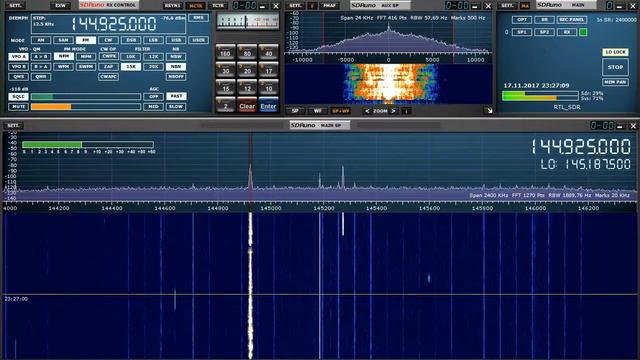Set AGC to SLOW
The width and height of the screenshot is (640, 360).
click(x=176, y=107)
